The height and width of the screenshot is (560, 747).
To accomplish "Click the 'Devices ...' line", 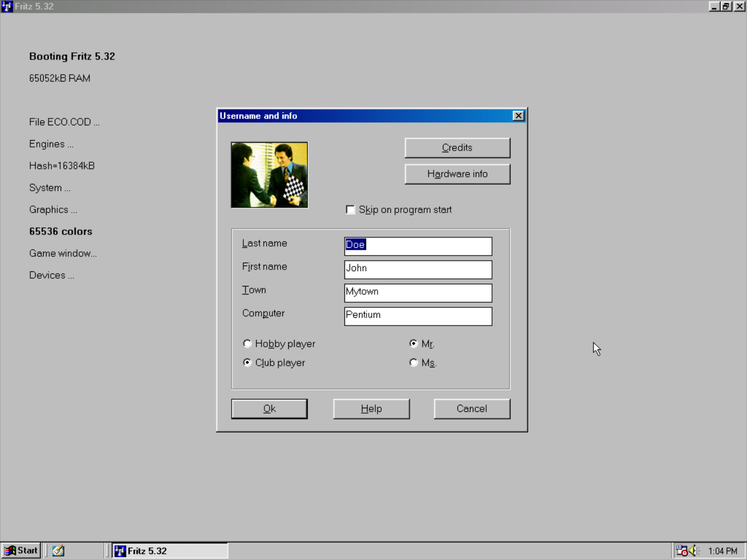I will coord(51,275).
